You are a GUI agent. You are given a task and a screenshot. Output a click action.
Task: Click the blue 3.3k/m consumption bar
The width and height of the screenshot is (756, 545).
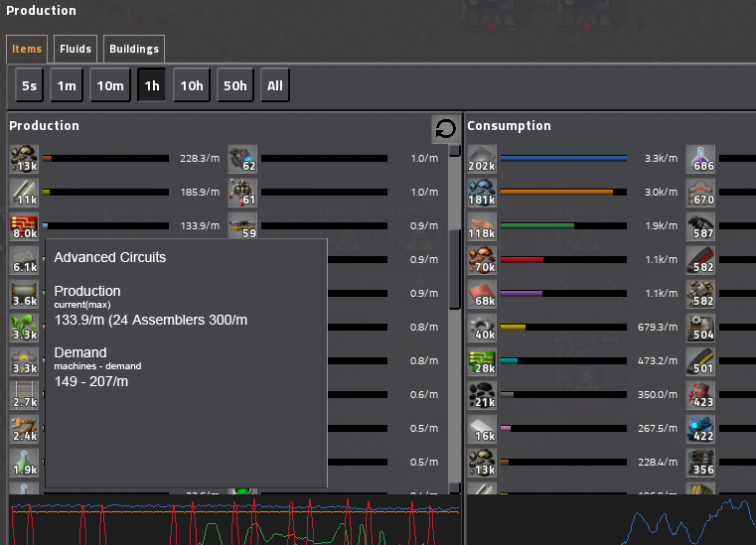click(x=563, y=159)
